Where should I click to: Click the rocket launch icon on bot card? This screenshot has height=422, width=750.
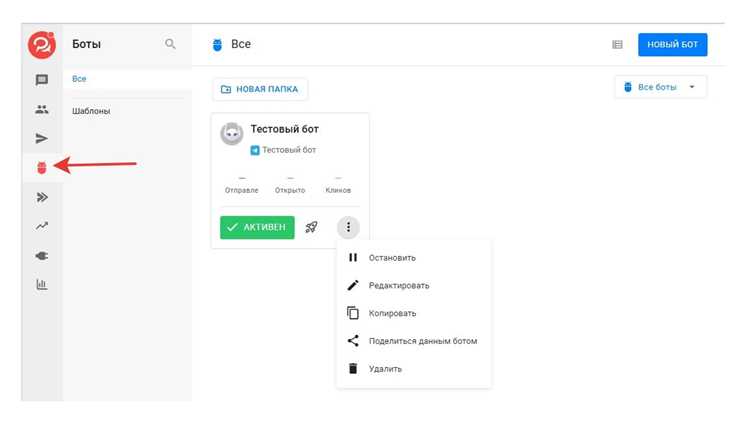[x=311, y=227]
